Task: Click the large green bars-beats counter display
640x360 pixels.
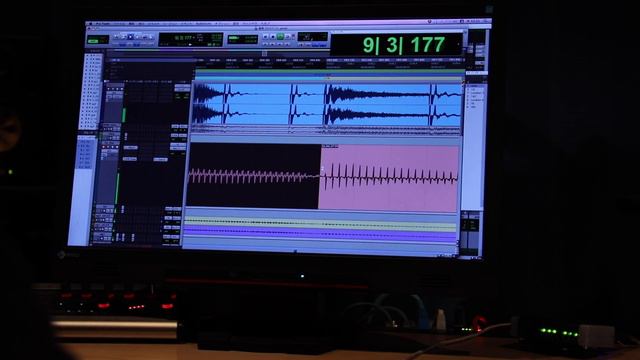Action: [x=396, y=44]
